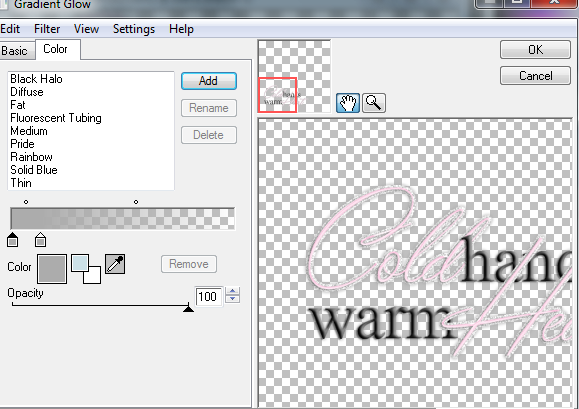Select the magnifier zoom tool
579x409 pixels.
pos(374,103)
